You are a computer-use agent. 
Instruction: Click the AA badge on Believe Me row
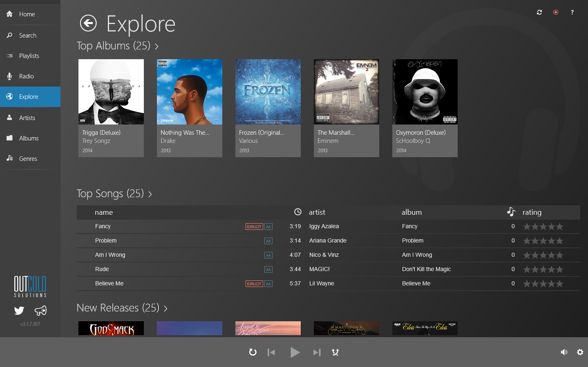268,284
